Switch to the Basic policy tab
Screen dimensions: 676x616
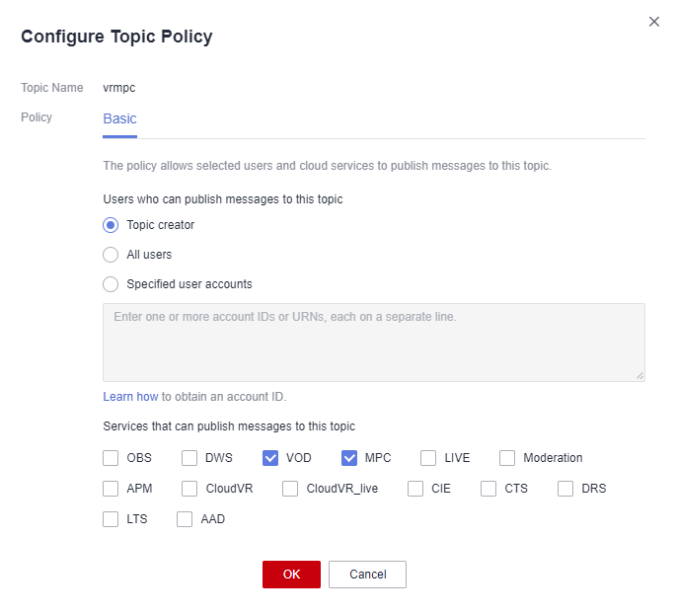click(x=119, y=118)
